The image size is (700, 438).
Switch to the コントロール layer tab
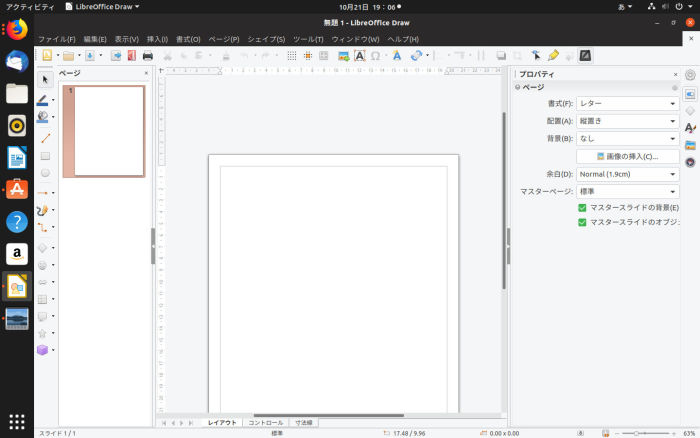click(266, 423)
